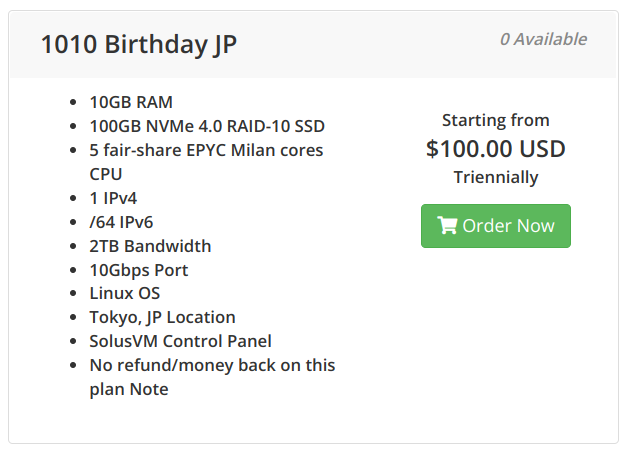Click the shopping cart icon
628x450 pixels.
(447, 225)
